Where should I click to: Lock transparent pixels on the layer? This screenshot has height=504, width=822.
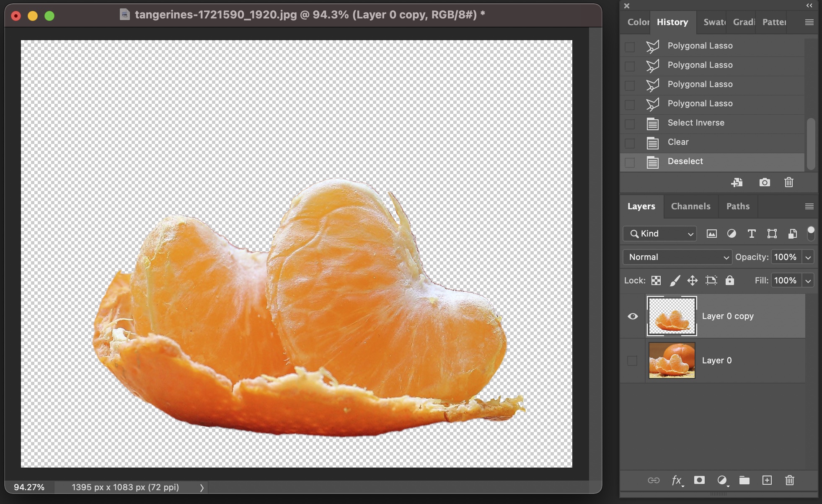pyautogui.click(x=656, y=280)
